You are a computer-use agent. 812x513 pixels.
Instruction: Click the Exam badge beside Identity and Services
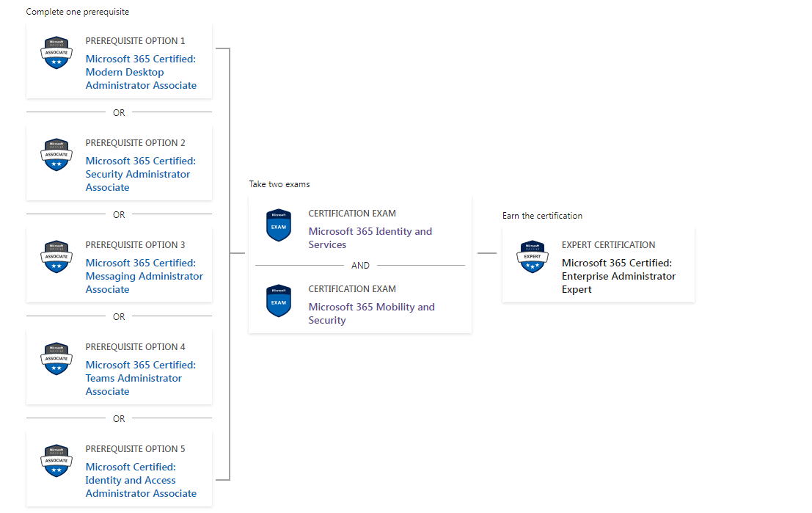[x=279, y=225]
